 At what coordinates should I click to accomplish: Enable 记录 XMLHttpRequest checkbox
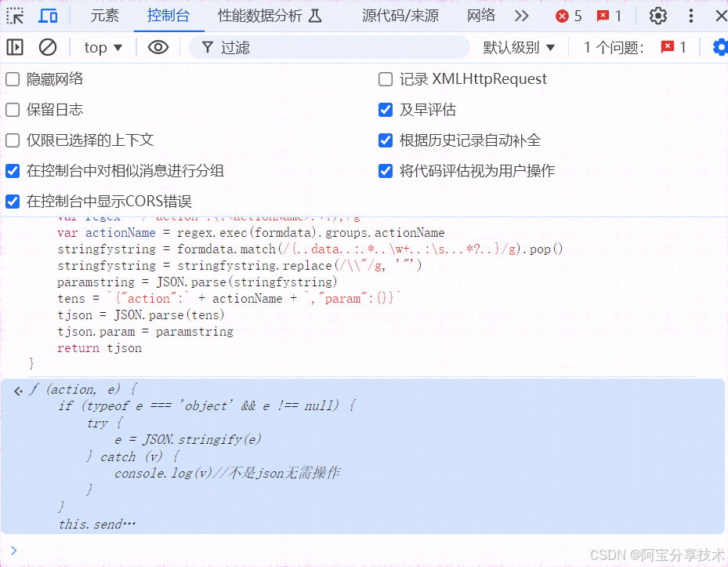[x=386, y=79]
